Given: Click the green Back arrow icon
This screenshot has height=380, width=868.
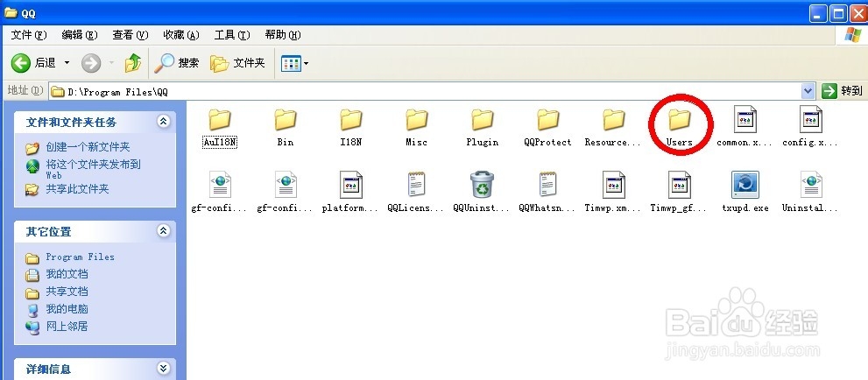Looking at the screenshot, I should [21, 63].
